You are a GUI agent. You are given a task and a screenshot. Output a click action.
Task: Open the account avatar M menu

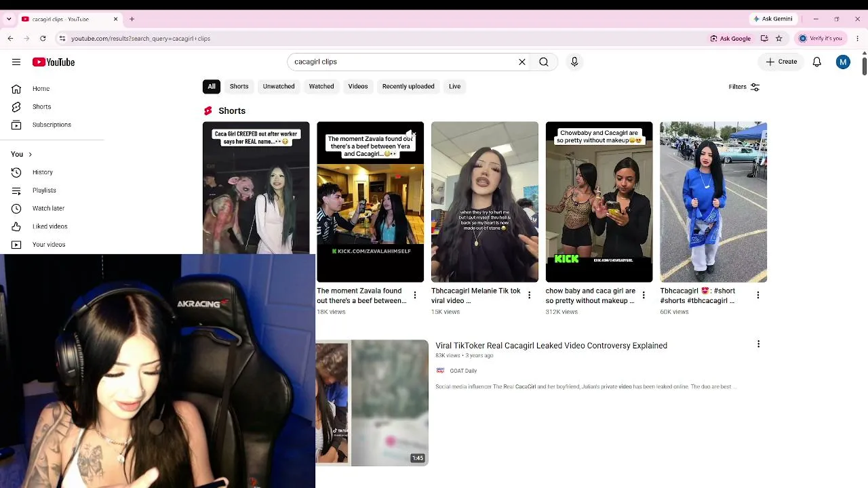click(x=843, y=62)
